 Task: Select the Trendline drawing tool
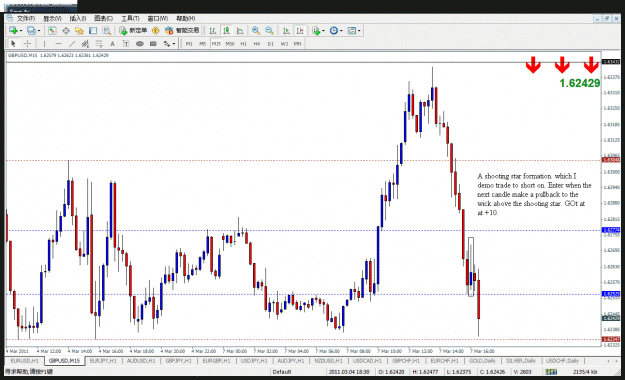[72, 43]
